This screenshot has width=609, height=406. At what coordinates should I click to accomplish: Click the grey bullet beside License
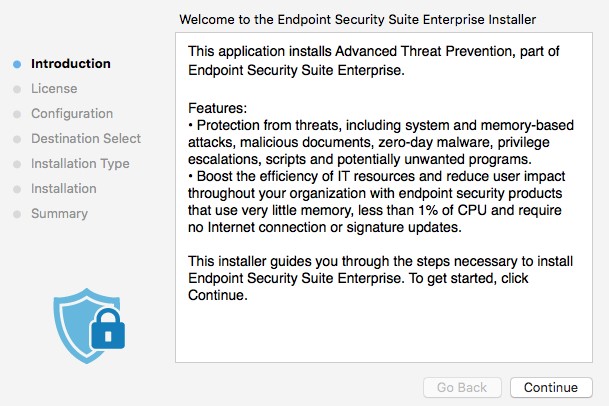(17, 89)
